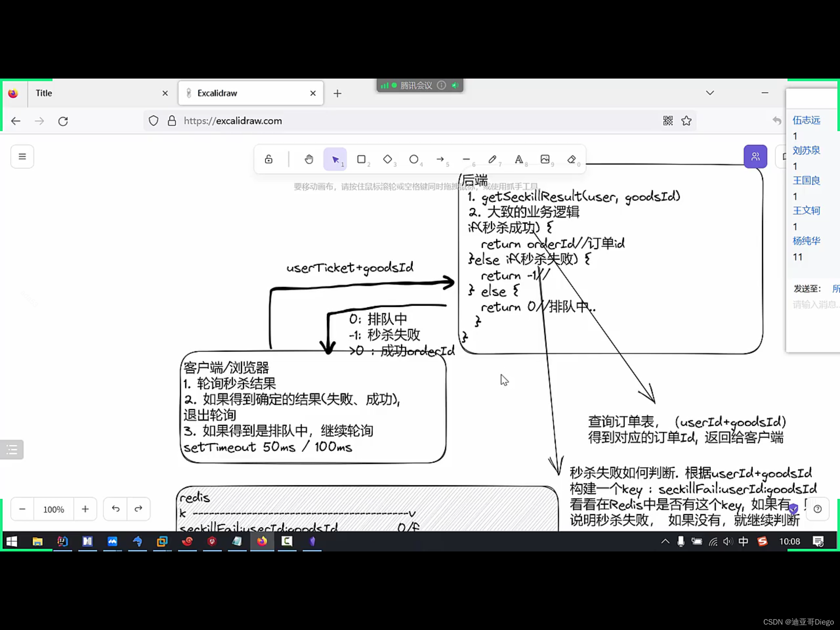The width and height of the screenshot is (840, 630).
Task: Open the Excalidraw hamburger menu
Action: point(22,157)
